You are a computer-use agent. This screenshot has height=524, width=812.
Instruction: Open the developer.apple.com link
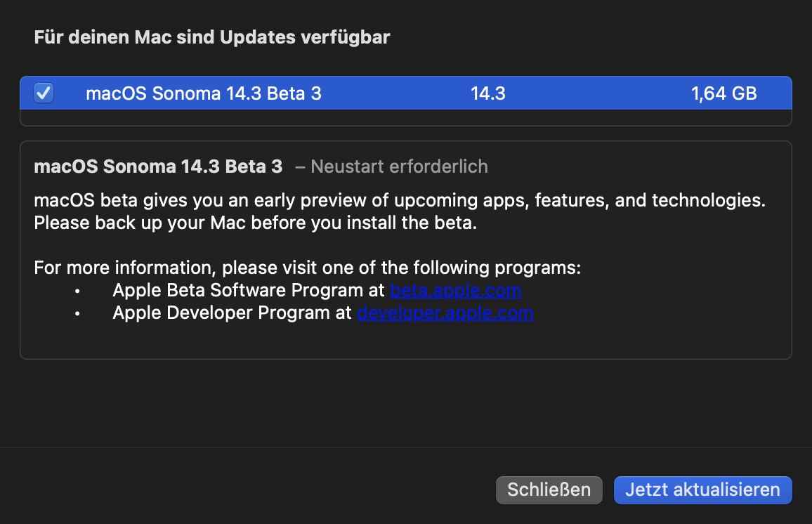coord(445,313)
